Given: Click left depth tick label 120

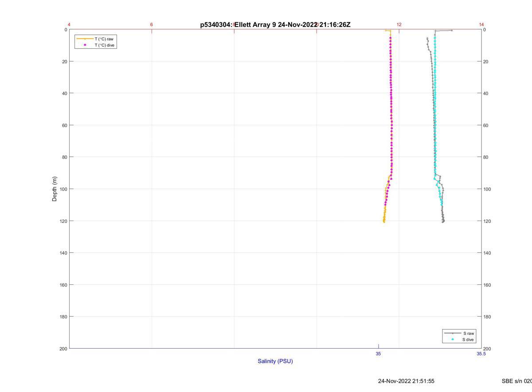Looking at the screenshot, I should [x=63, y=221].
